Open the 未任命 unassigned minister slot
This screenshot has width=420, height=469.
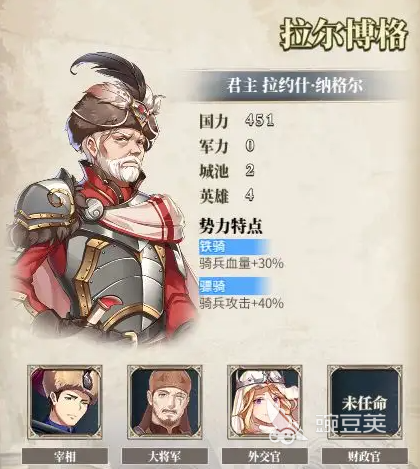[365, 402]
